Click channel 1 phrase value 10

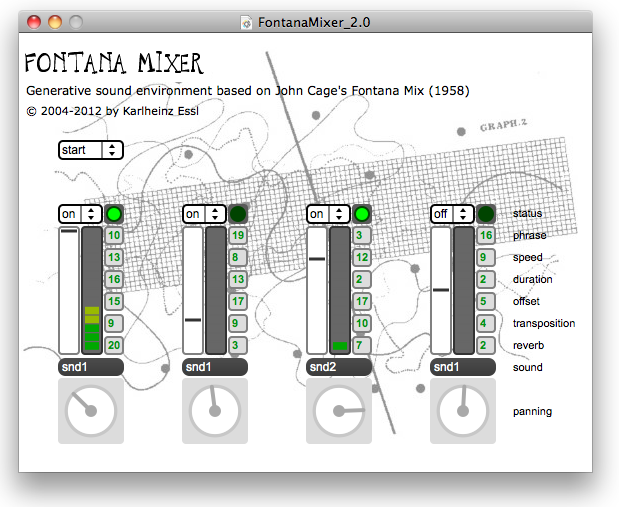click(114, 236)
